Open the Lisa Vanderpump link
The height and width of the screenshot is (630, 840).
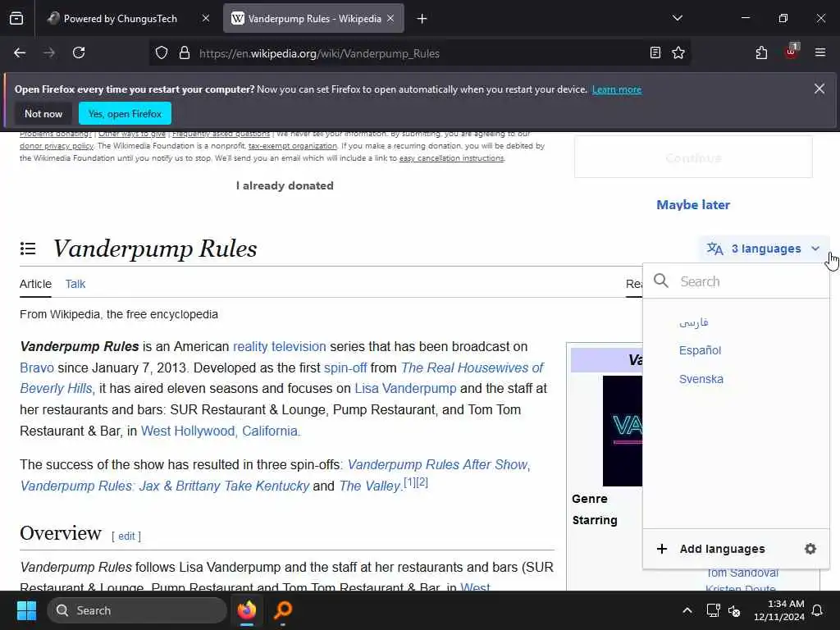(405, 388)
